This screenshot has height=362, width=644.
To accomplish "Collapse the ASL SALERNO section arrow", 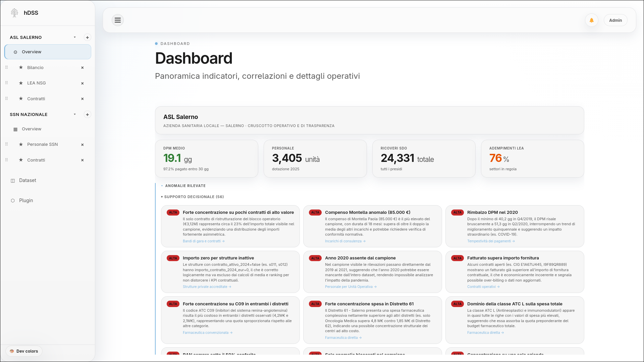I will pos(75,37).
